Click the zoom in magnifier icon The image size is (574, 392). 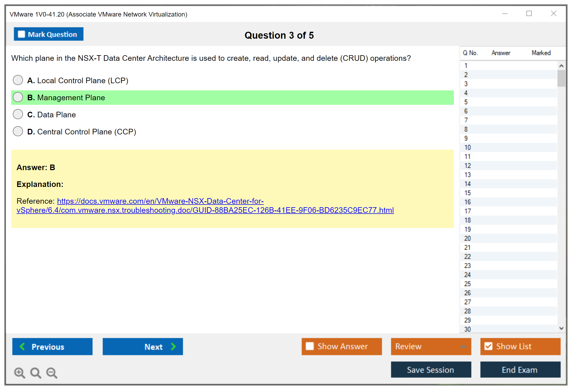[19, 373]
